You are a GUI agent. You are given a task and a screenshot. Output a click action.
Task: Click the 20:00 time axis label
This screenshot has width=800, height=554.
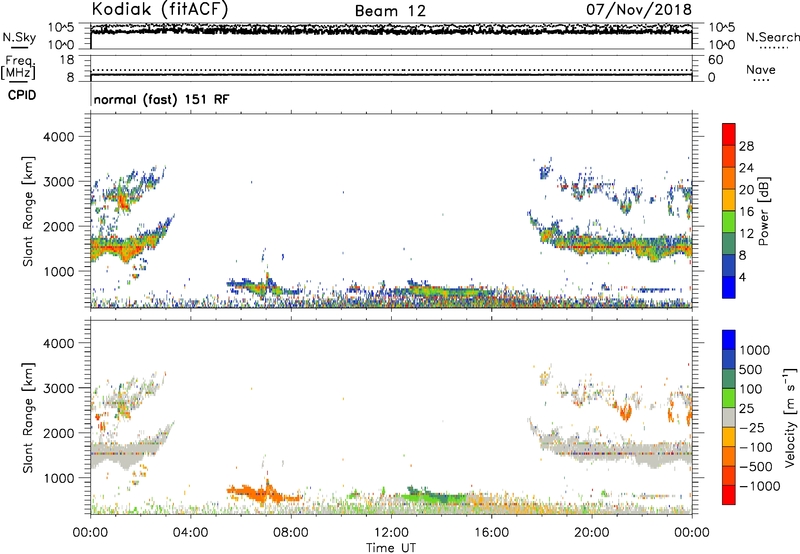click(x=591, y=533)
